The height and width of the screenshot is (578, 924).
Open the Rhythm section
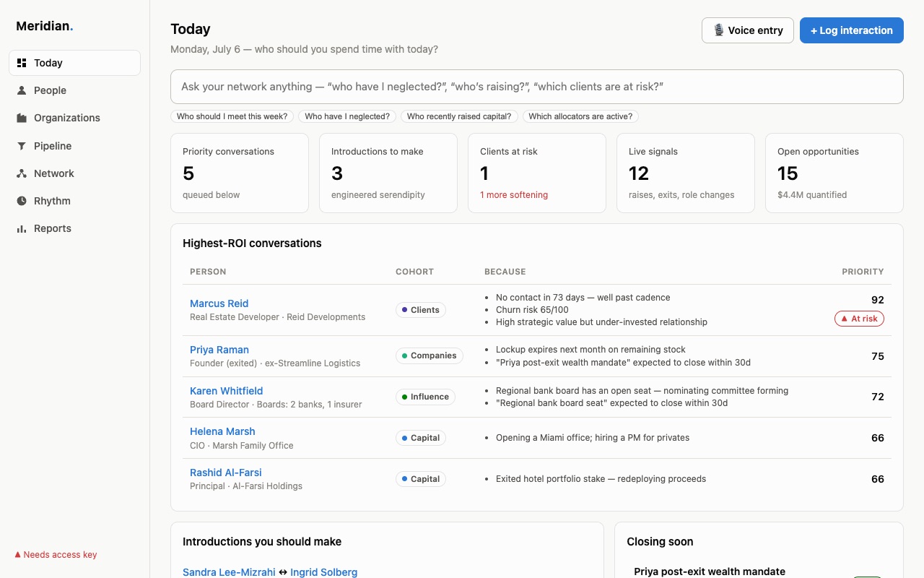click(x=74, y=201)
